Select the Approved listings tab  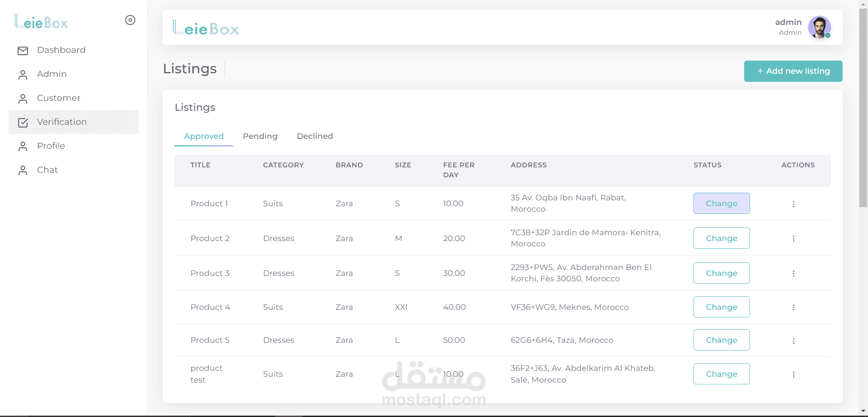coord(204,136)
